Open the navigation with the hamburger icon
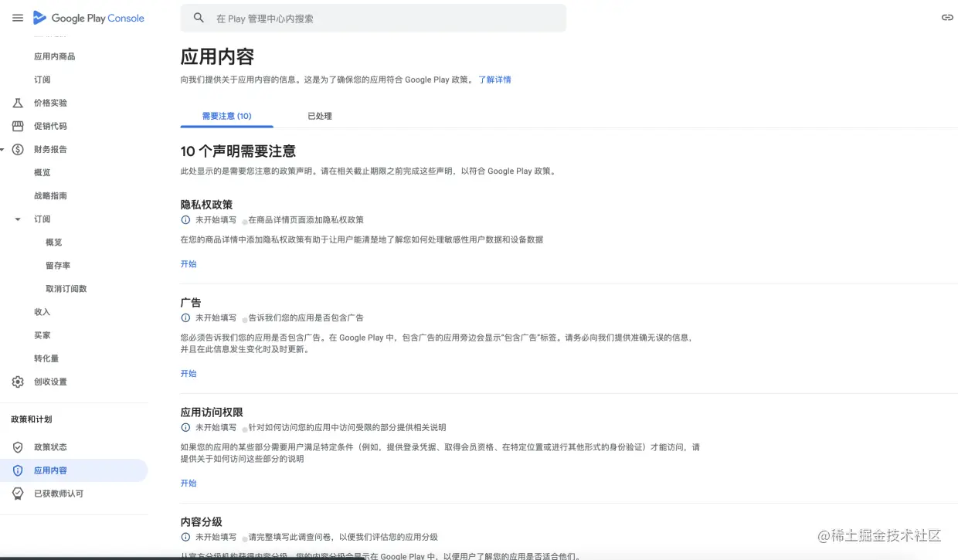 pos(19,17)
